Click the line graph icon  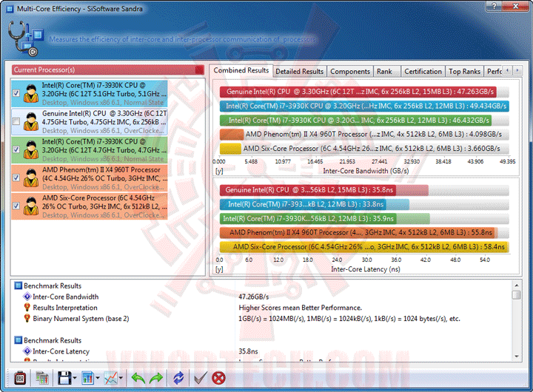point(111,378)
